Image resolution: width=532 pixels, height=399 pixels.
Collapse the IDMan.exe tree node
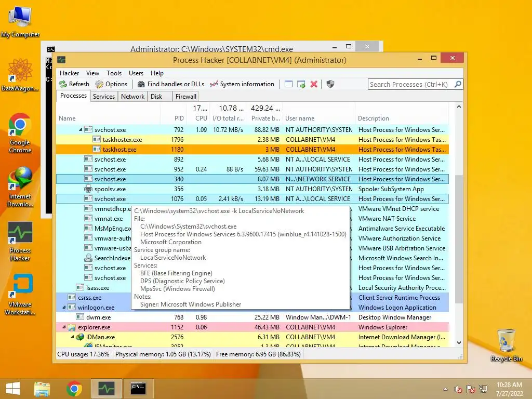tap(72, 337)
